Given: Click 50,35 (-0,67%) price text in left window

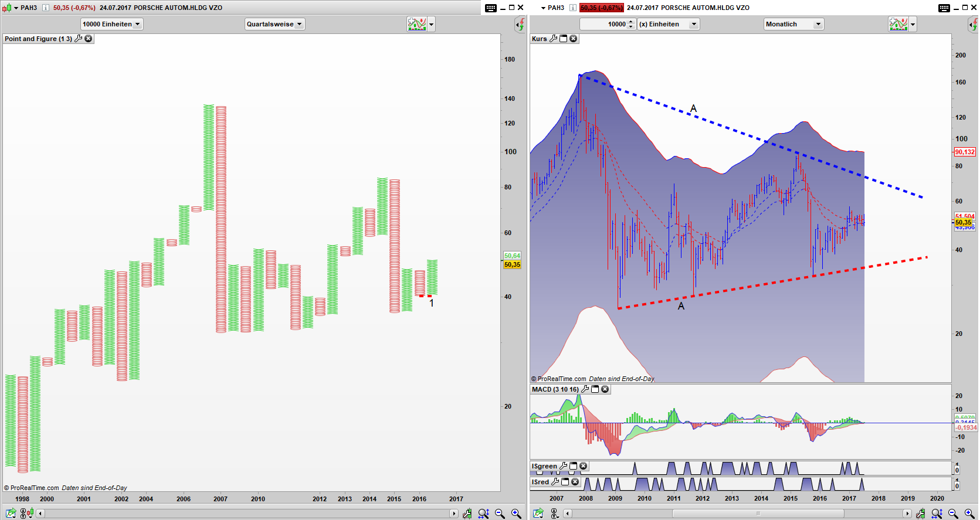Looking at the screenshot, I should click(x=74, y=8).
